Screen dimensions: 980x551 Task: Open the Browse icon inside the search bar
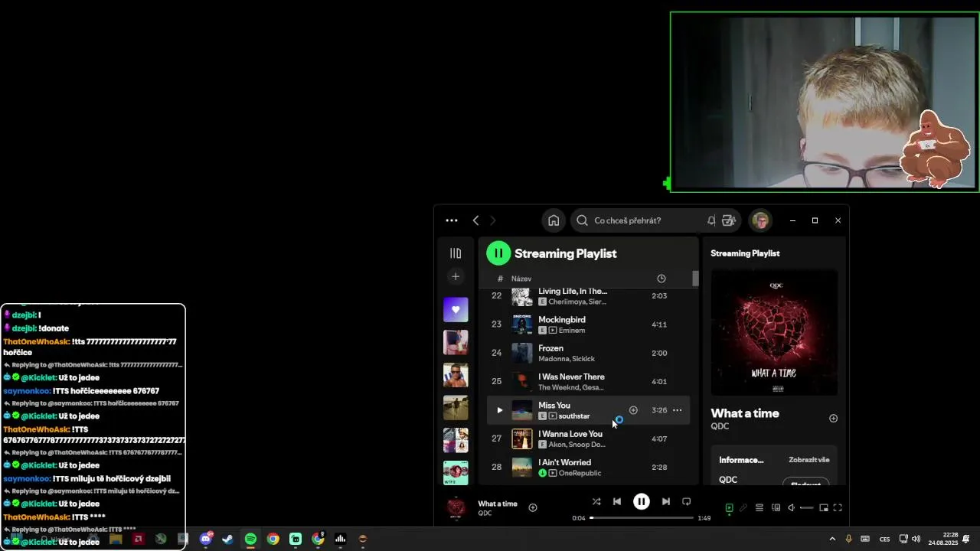(x=728, y=220)
